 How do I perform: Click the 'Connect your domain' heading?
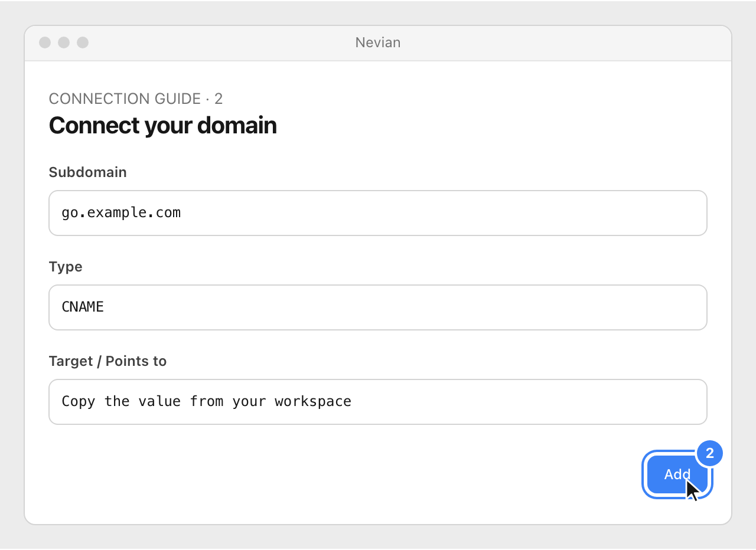[163, 126]
